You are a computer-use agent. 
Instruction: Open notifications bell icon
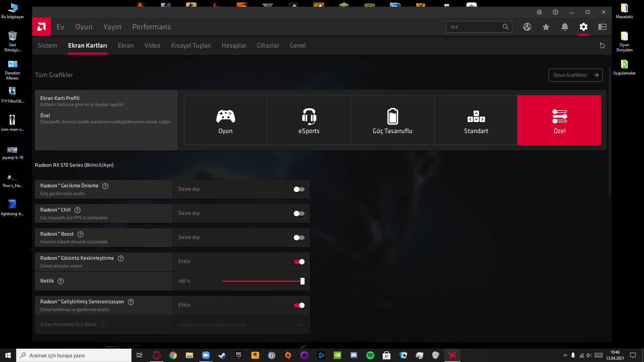(x=565, y=27)
